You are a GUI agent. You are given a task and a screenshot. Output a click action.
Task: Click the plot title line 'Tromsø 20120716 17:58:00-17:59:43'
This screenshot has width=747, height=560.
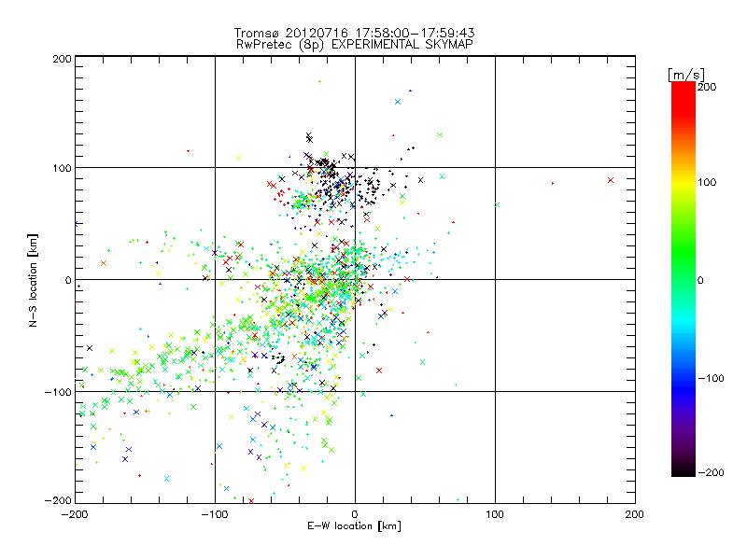click(354, 33)
